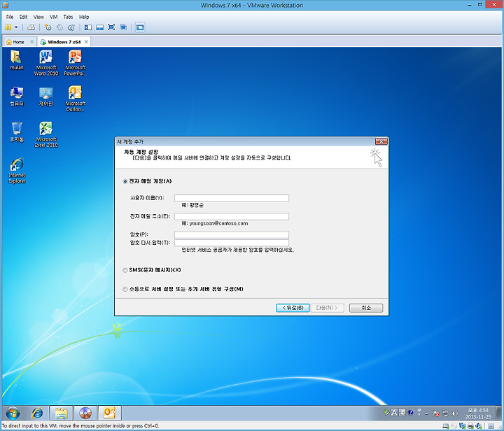504x431 pixels.
Task: Click the network tray icon
Action: pyautogui.click(x=445, y=414)
